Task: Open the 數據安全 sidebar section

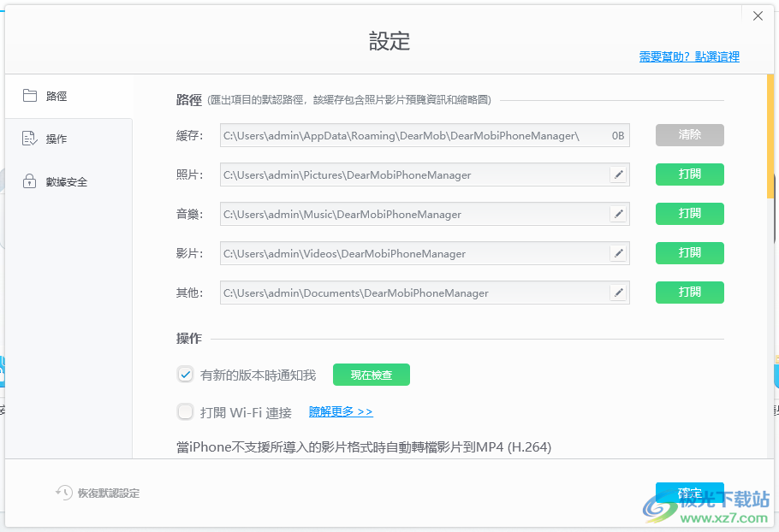Action: click(x=68, y=181)
